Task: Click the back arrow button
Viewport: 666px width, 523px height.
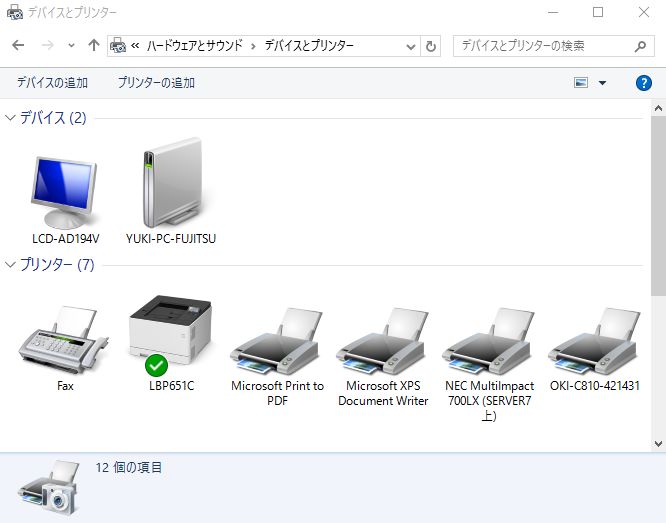Action: pyautogui.click(x=18, y=46)
